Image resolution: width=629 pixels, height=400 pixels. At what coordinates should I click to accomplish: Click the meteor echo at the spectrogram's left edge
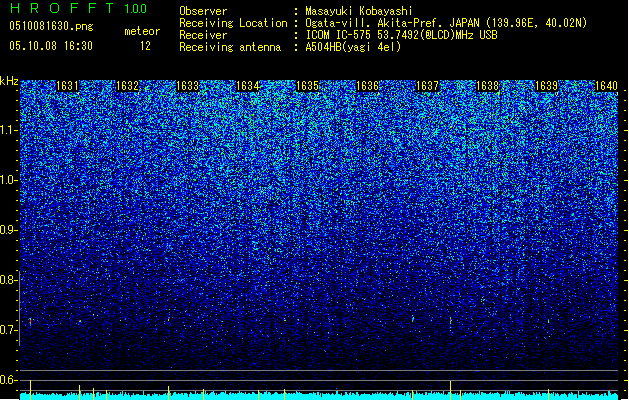click(30, 322)
